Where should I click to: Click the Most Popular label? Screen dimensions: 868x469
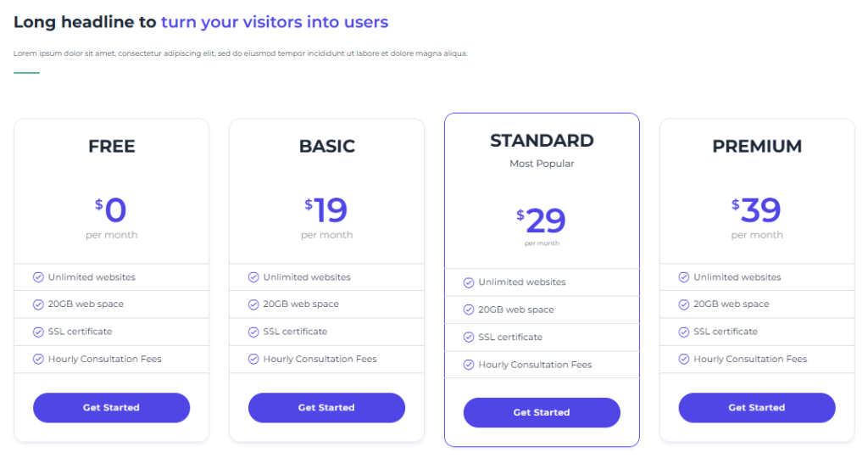click(542, 164)
